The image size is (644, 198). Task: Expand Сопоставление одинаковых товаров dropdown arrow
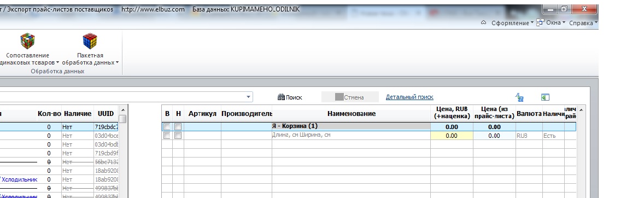tap(58, 63)
